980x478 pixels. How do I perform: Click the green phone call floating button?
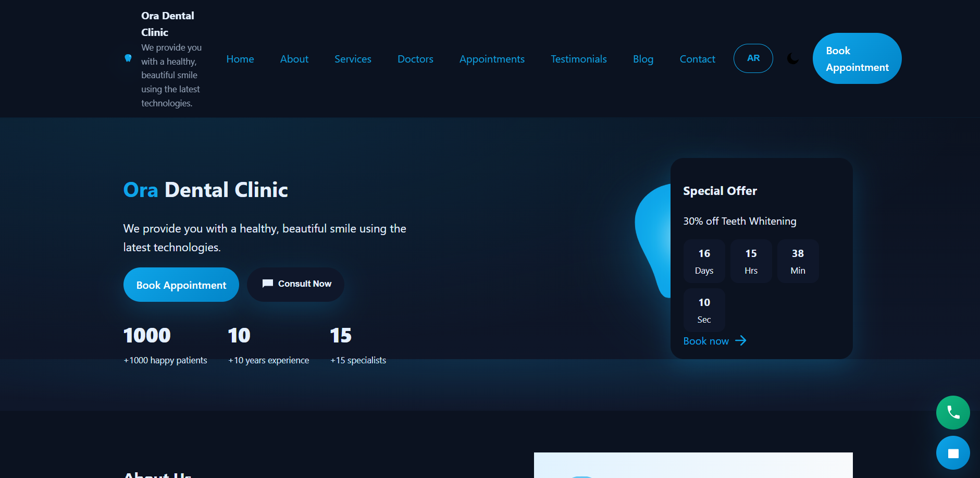[953, 412]
